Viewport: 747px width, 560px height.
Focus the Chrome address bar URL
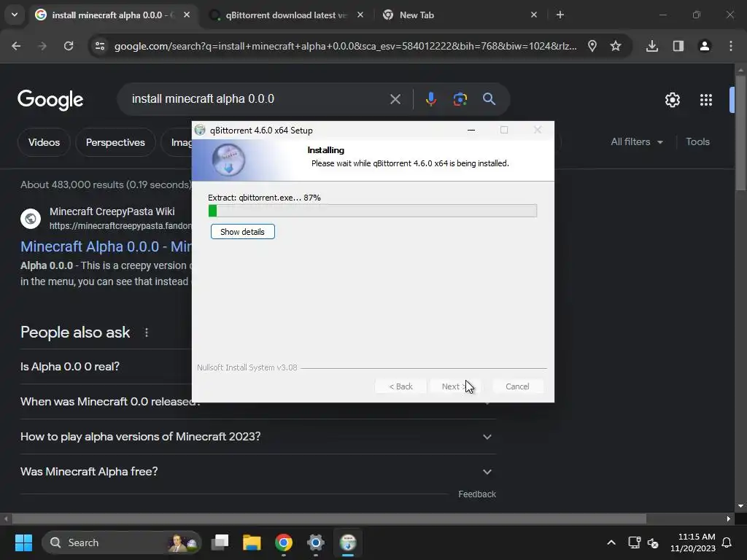(x=345, y=46)
